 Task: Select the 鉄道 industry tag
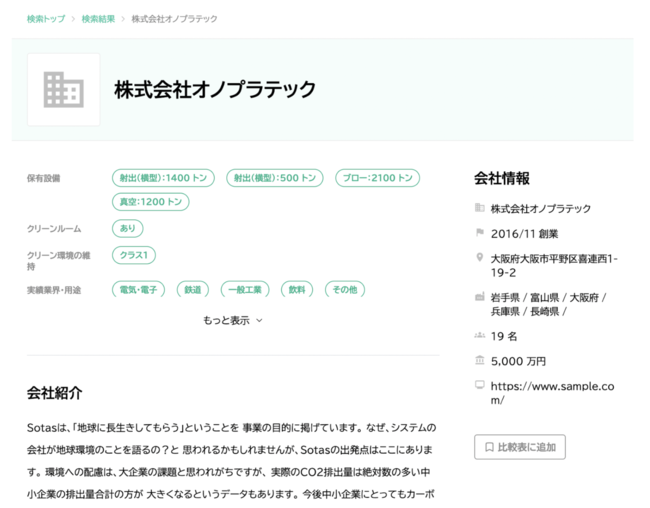pos(193,290)
